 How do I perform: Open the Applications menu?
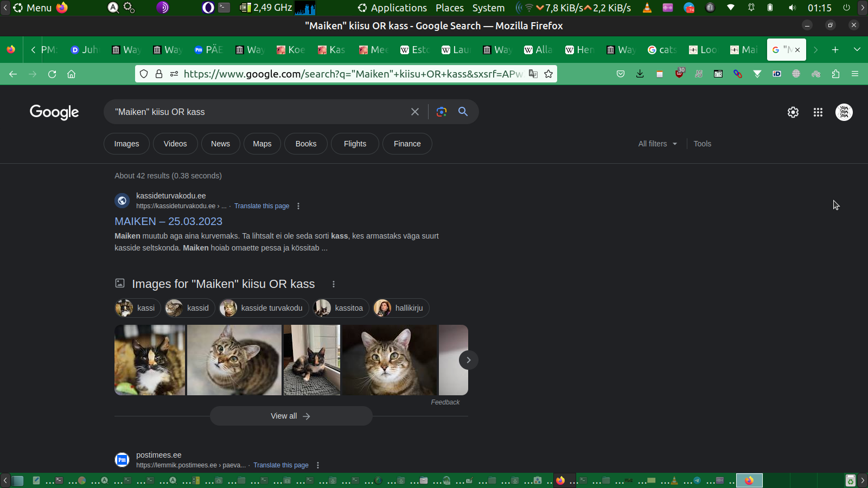[x=392, y=8]
